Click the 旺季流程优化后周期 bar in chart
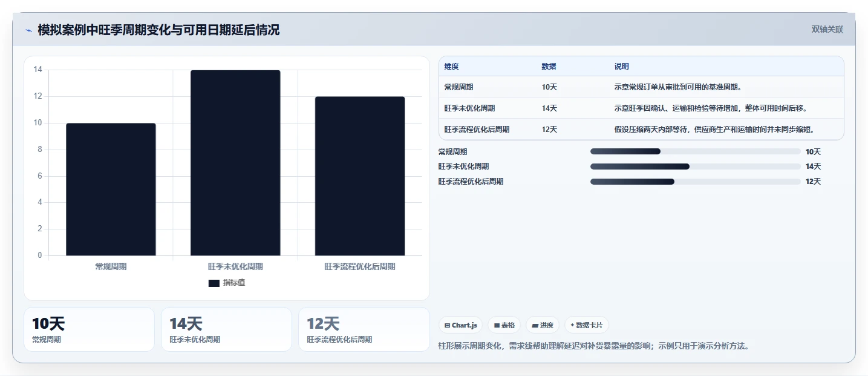The height and width of the screenshot is (376, 868). pos(360,176)
